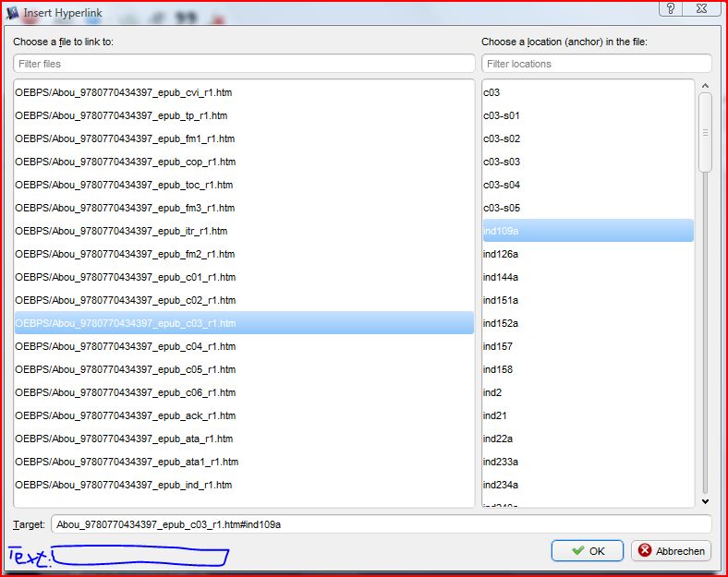The image size is (728, 577).
Task: Select file epub_c02_r1.htm
Action: tap(244, 300)
